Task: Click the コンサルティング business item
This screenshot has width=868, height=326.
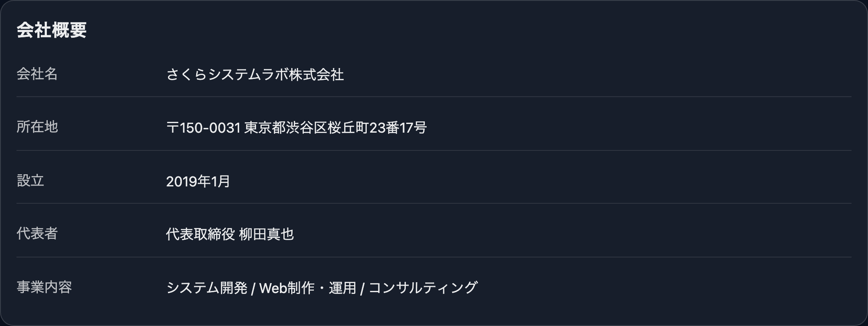Action: 423,288
